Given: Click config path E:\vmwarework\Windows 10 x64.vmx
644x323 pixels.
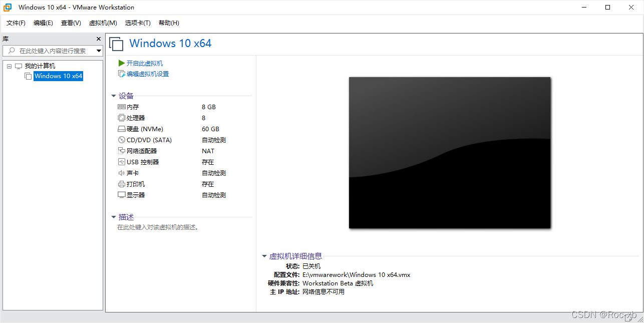Looking at the screenshot, I should 357,275.
